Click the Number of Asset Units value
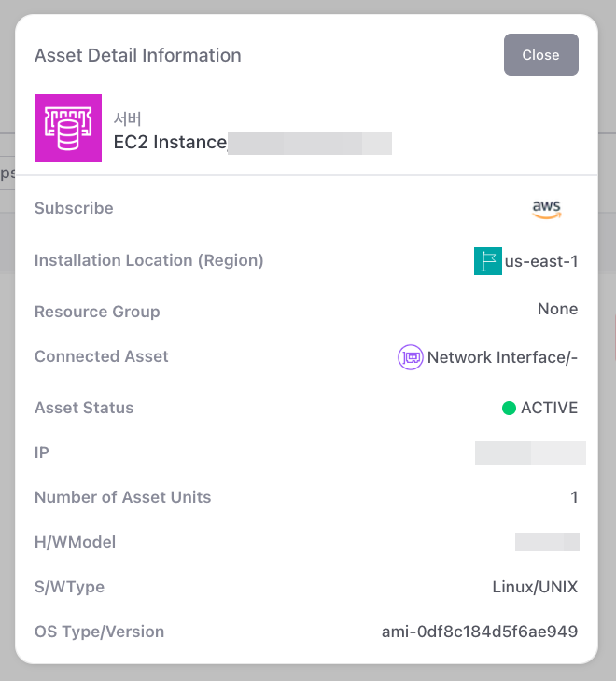This screenshot has width=616, height=681. pyautogui.click(x=574, y=497)
